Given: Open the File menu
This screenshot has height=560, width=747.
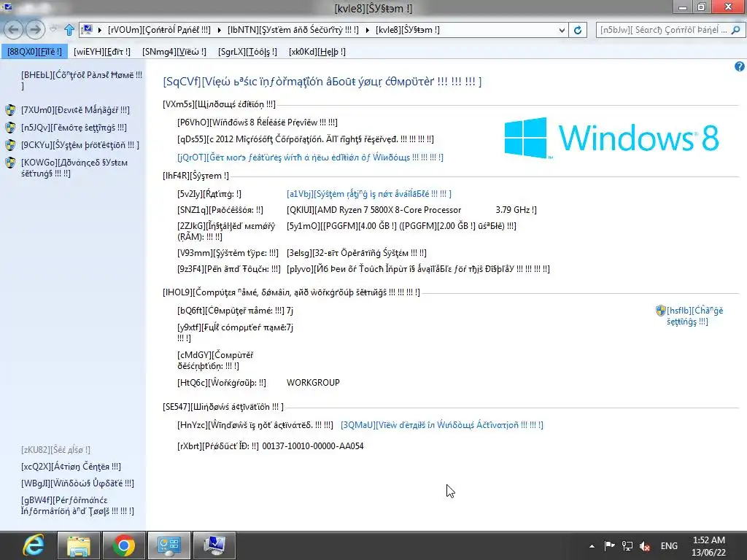Looking at the screenshot, I should point(34,52).
